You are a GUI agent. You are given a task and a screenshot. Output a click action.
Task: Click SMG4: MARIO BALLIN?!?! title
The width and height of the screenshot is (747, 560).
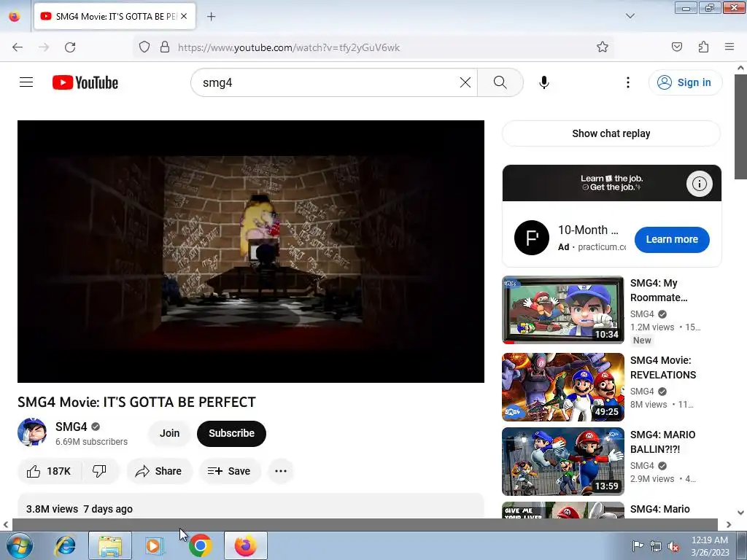[x=662, y=442]
